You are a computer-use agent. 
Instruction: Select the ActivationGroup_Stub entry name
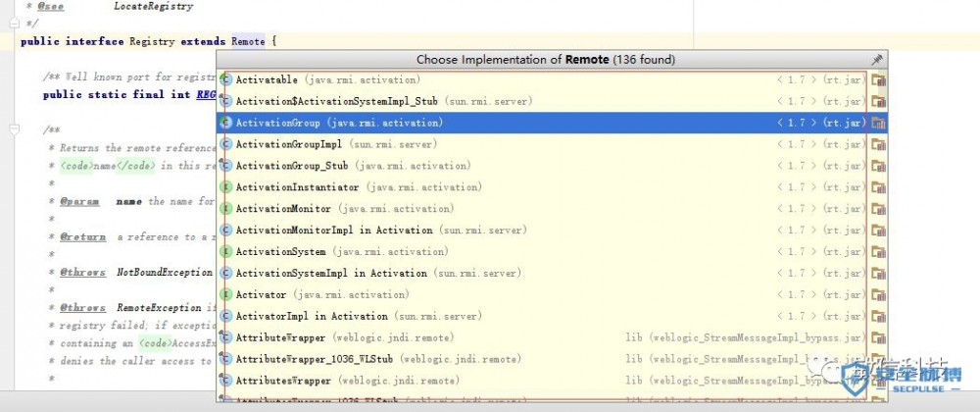coord(291,166)
